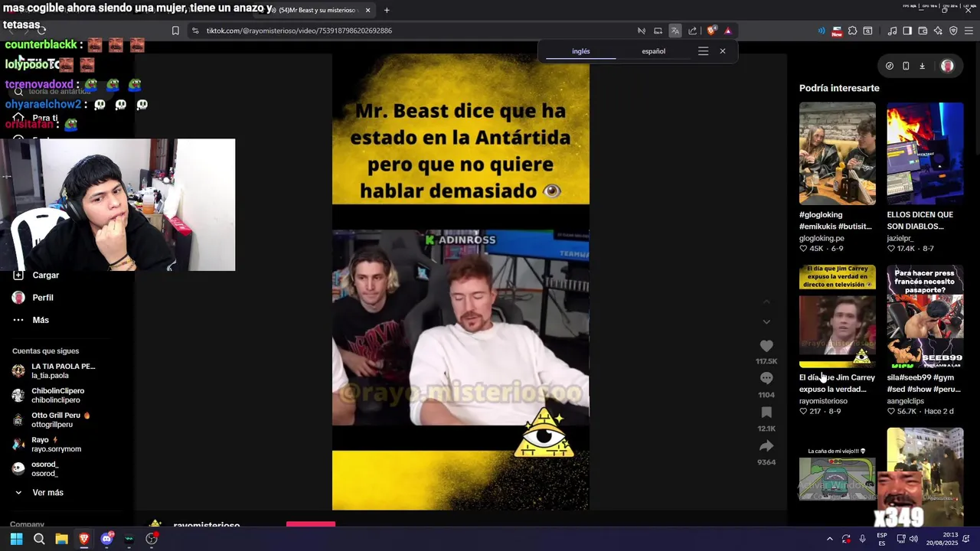Screen dimensions: 980x551
Task: Open the browser extensions puzzle icon
Action: pyautogui.click(x=852, y=31)
